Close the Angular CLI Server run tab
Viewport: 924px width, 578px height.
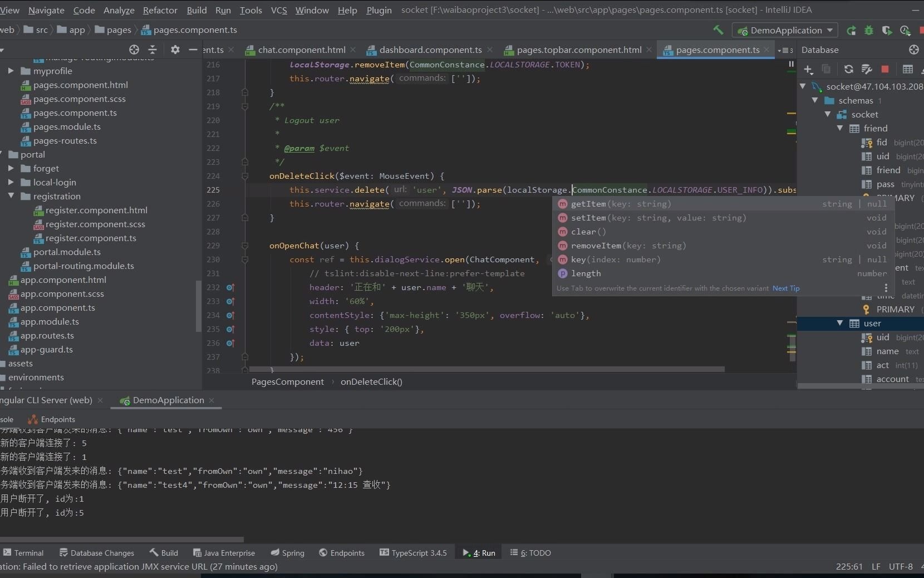point(100,400)
